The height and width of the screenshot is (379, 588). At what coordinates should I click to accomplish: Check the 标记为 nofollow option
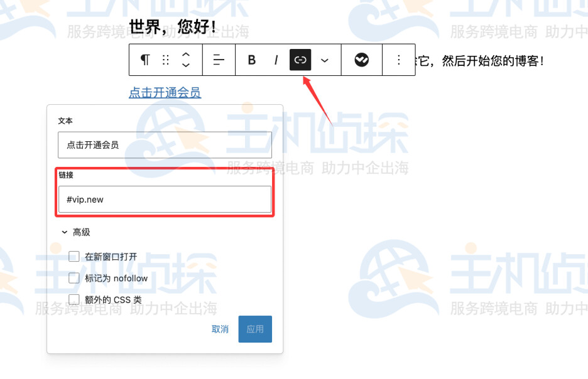pyautogui.click(x=73, y=278)
